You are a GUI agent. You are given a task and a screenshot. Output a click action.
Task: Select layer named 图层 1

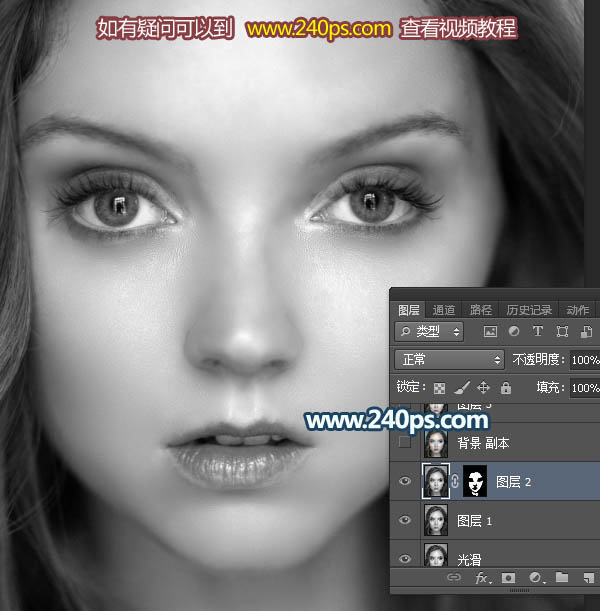[x=475, y=521]
